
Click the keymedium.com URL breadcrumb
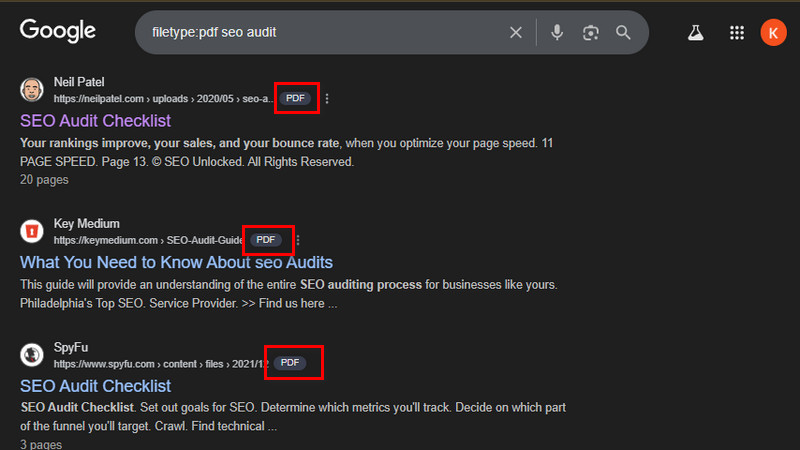[x=106, y=241]
